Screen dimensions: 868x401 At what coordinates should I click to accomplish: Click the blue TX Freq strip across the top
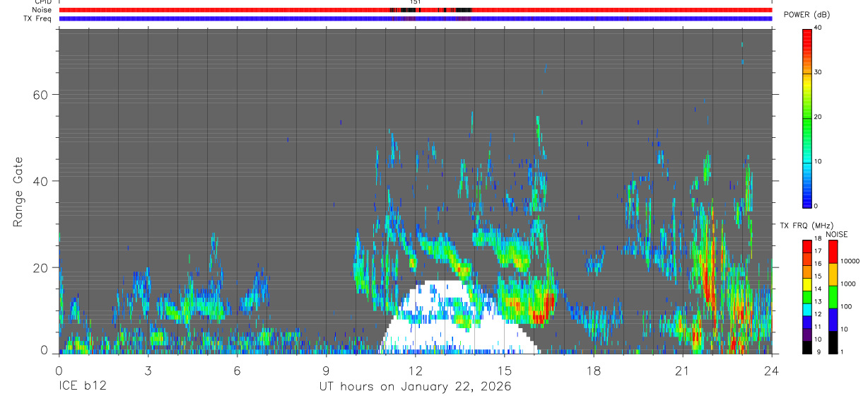point(416,18)
